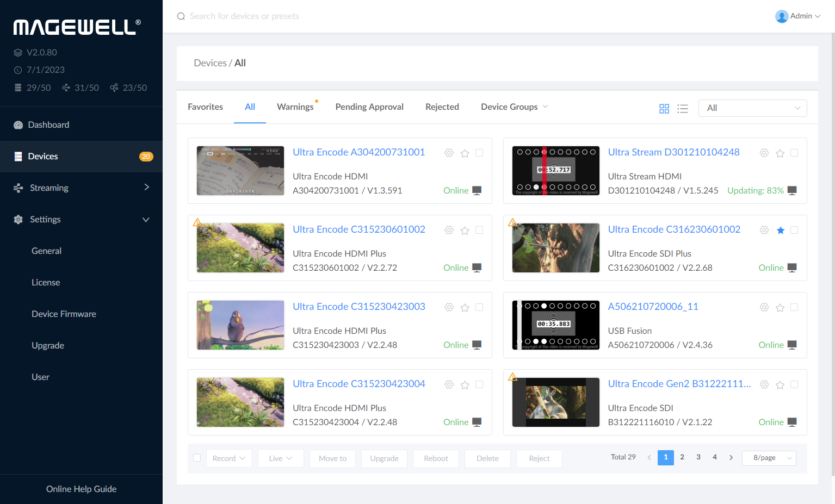Click warning triangle on Ultra Encode C315230601002
Image resolution: width=835 pixels, height=504 pixels.
tap(197, 222)
